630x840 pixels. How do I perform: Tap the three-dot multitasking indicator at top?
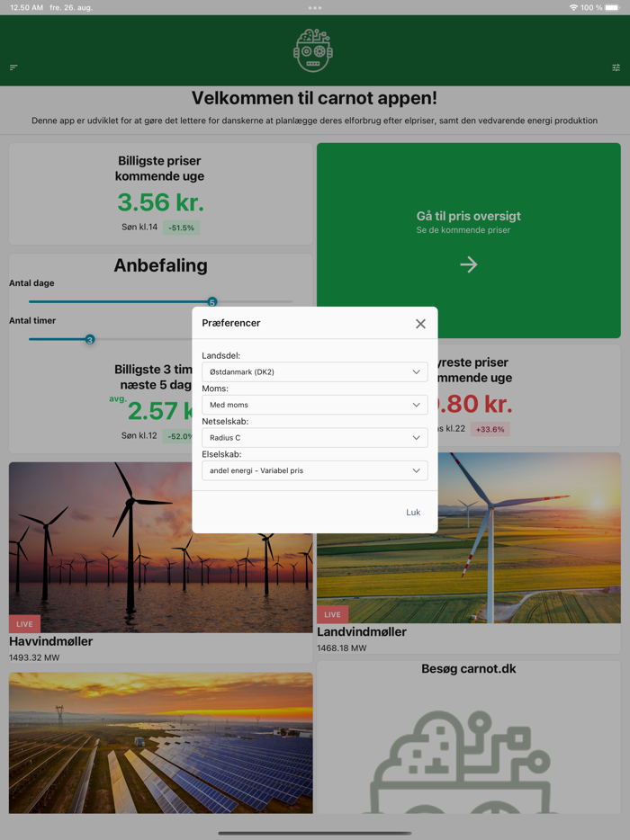coord(315,8)
